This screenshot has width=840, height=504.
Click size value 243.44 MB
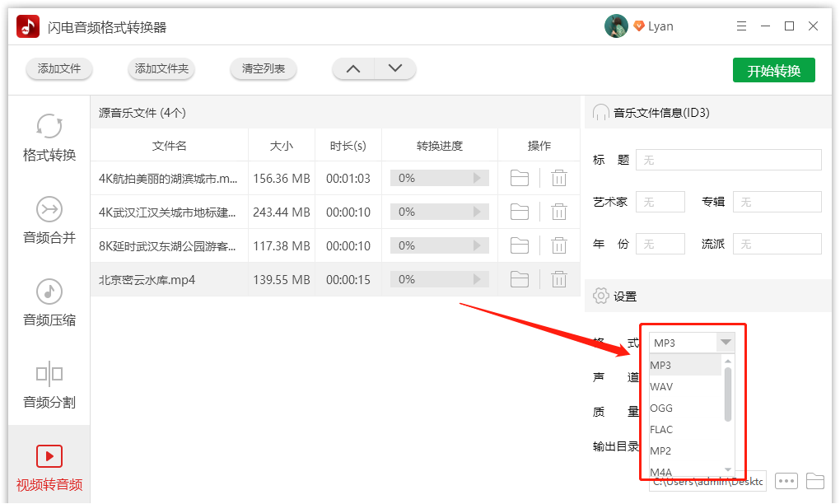click(282, 212)
